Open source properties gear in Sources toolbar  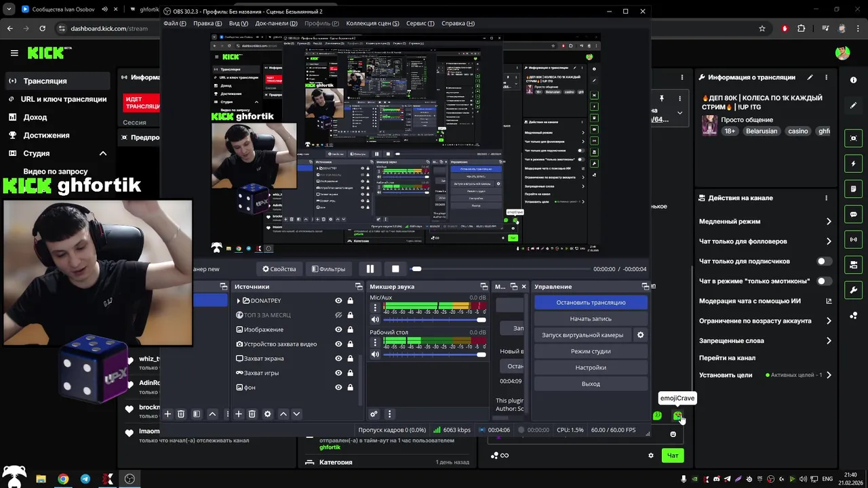tap(267, 413)
